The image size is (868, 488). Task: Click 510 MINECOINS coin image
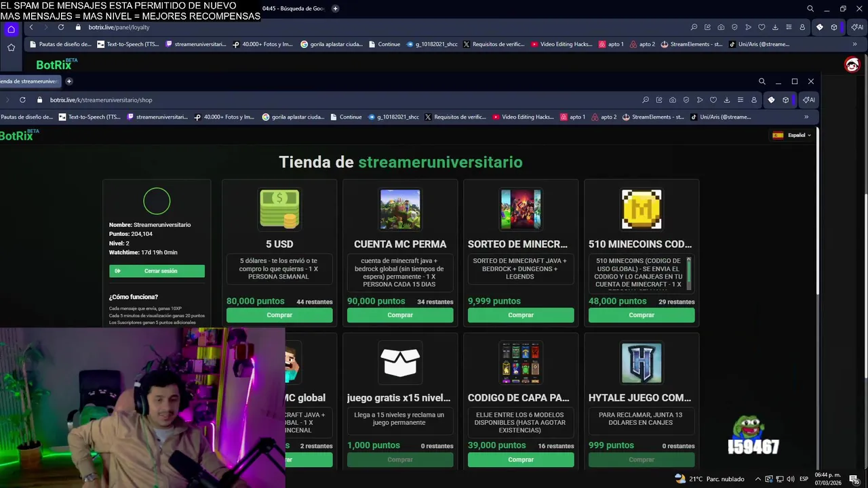[642, 209]
